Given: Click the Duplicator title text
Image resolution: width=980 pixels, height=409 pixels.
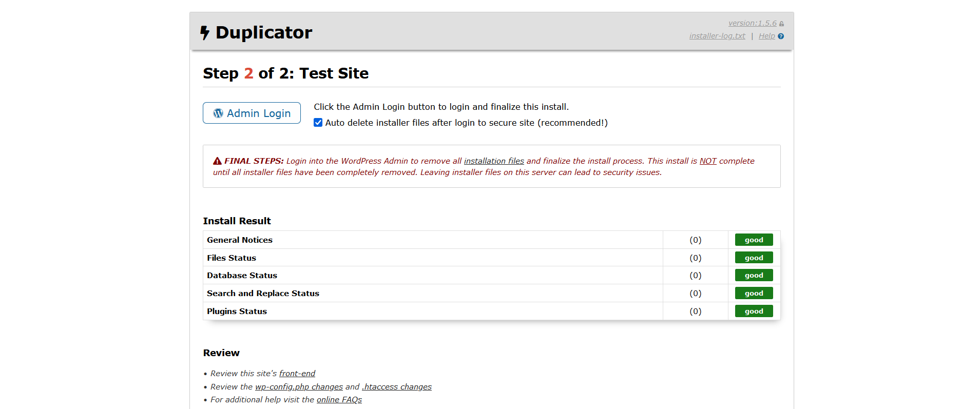Looking at the screenshot, I should (264, 33).
